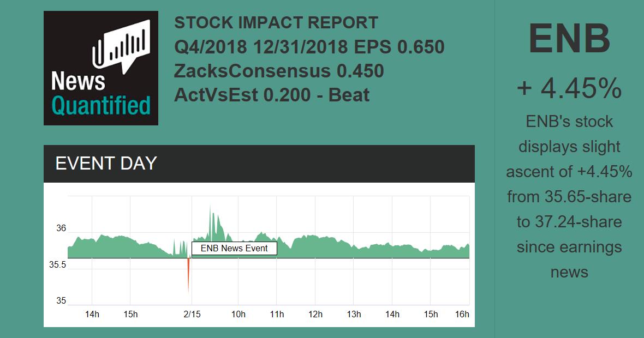
Task: Click the bar-chart speech bubble icon in the logo
Action: point(122,45)
